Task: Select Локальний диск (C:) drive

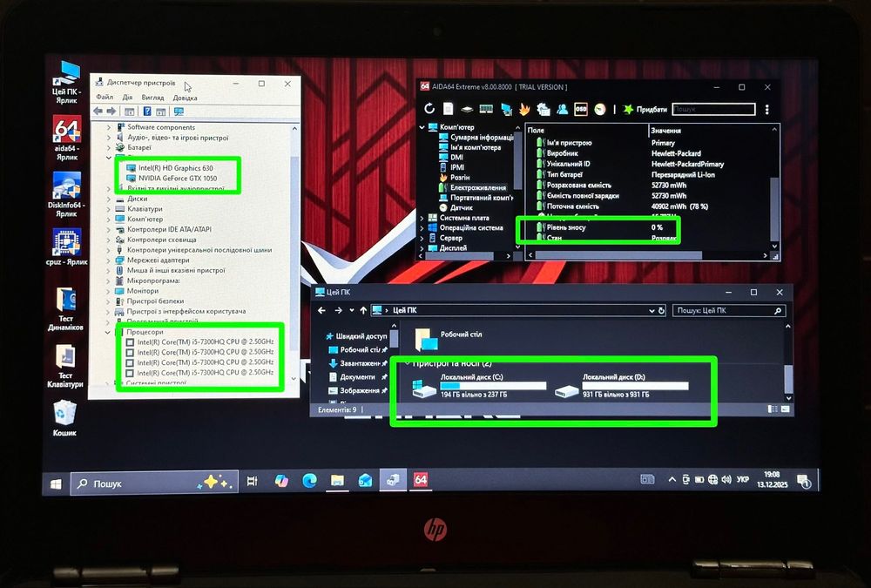Action: click(x=480, y=385)
